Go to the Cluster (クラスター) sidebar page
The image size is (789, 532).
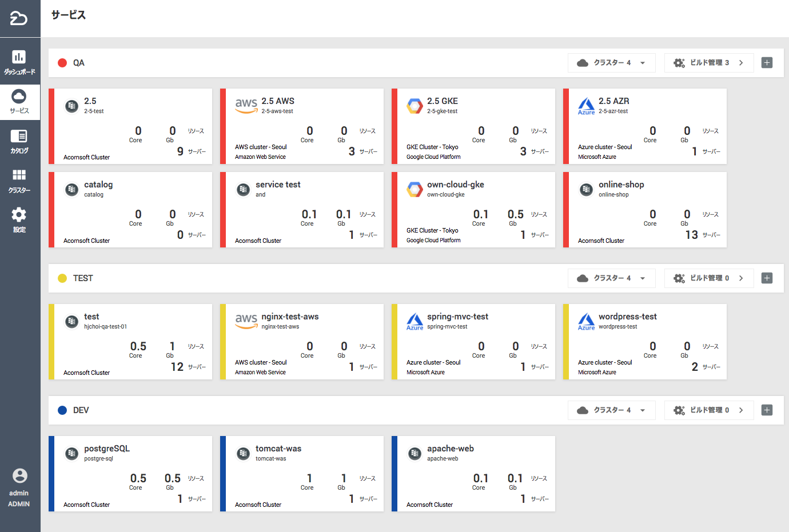pyautogui.click(x=19, y=181)
